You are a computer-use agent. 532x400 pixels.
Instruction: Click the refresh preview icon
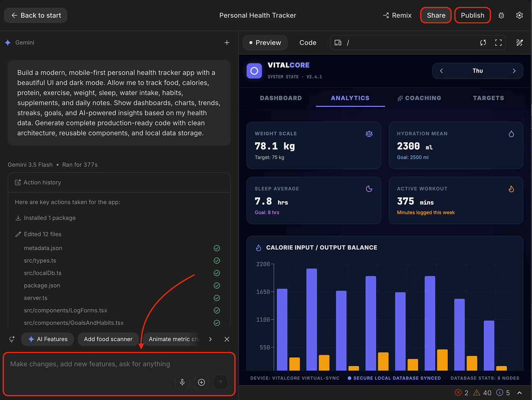coord(483,43)
